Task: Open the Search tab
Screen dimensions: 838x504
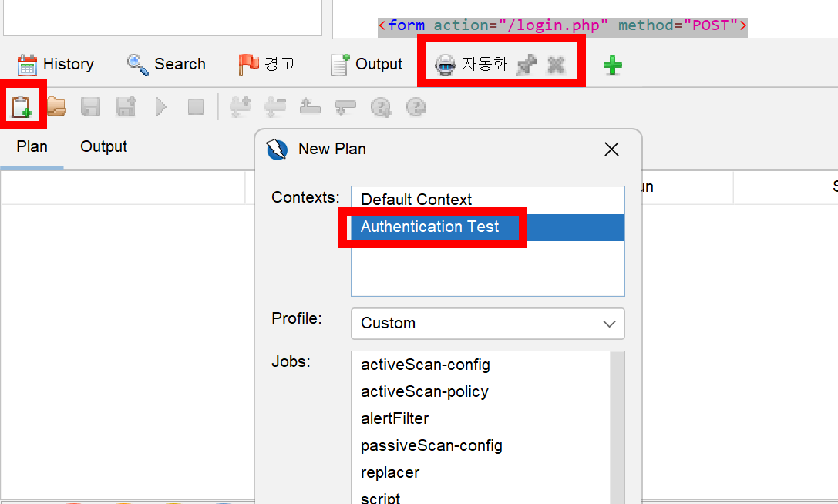Action: pyautogui.click(x=166, y=64)
